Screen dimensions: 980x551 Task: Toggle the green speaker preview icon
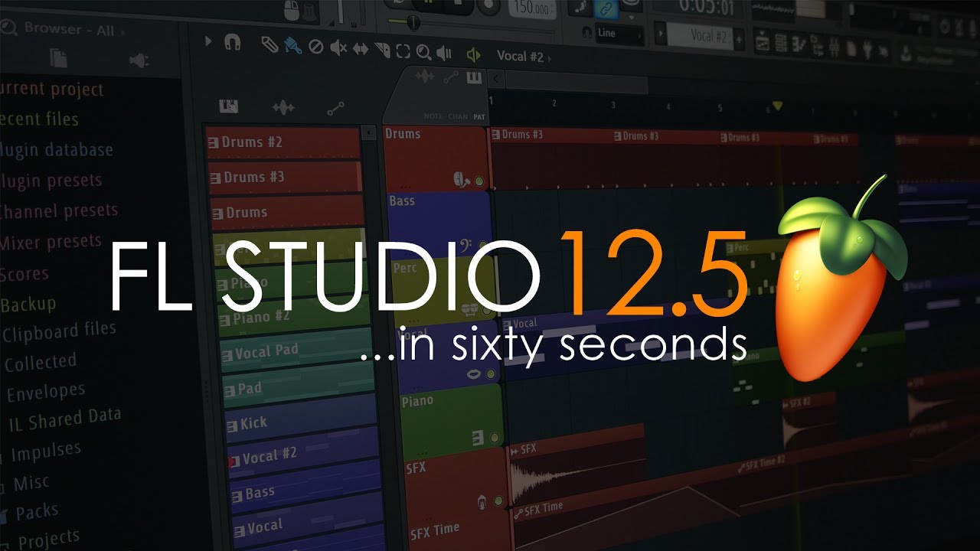point(473,54)
